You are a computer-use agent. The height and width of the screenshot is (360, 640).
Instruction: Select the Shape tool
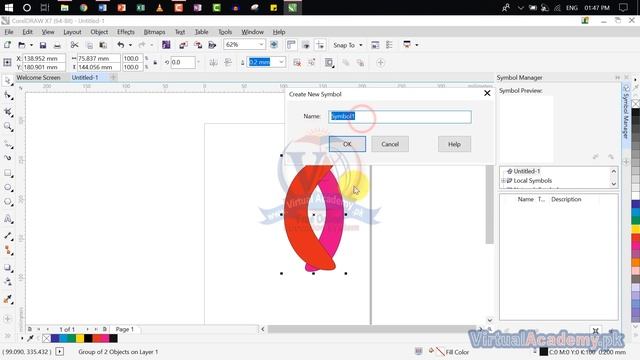pyautogui.click(x=7, y=96)
